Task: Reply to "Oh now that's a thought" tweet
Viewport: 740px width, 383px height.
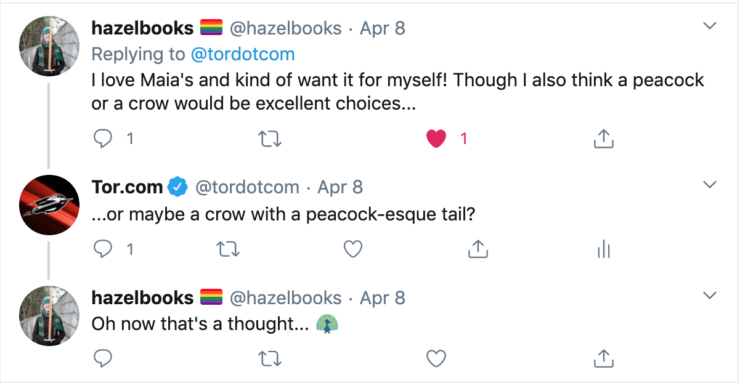Action: click(103, 359)
